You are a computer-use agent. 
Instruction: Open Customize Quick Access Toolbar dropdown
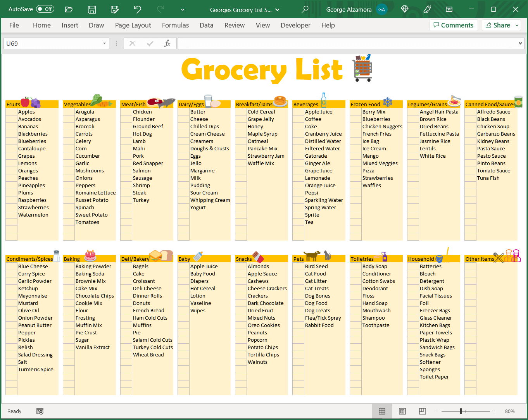(x=183, y=10)
